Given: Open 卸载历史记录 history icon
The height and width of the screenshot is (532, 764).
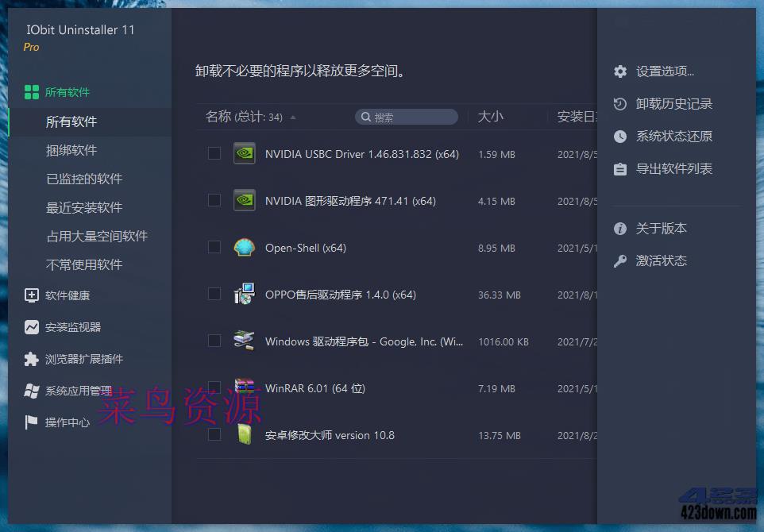Looking at the screenshot, I should (x=620, y=103).
